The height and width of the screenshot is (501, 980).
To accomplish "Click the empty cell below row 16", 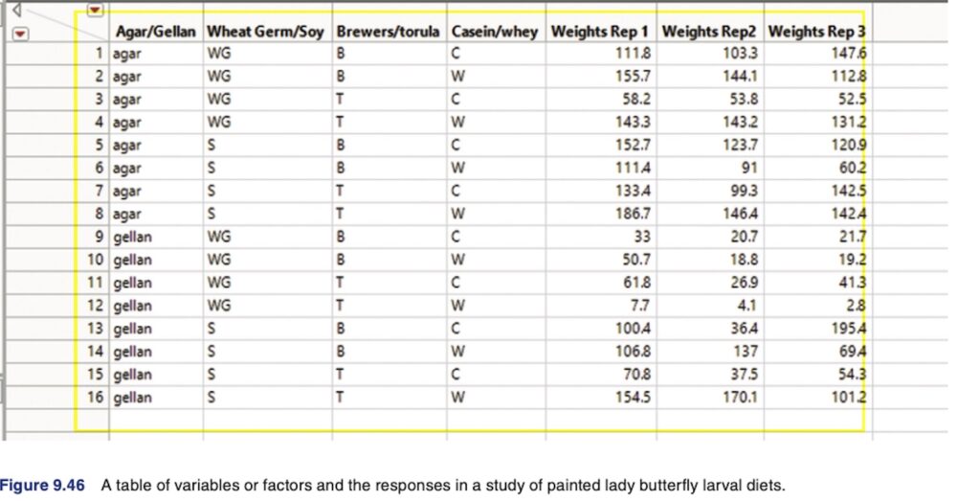I will [x=155, y=420].
